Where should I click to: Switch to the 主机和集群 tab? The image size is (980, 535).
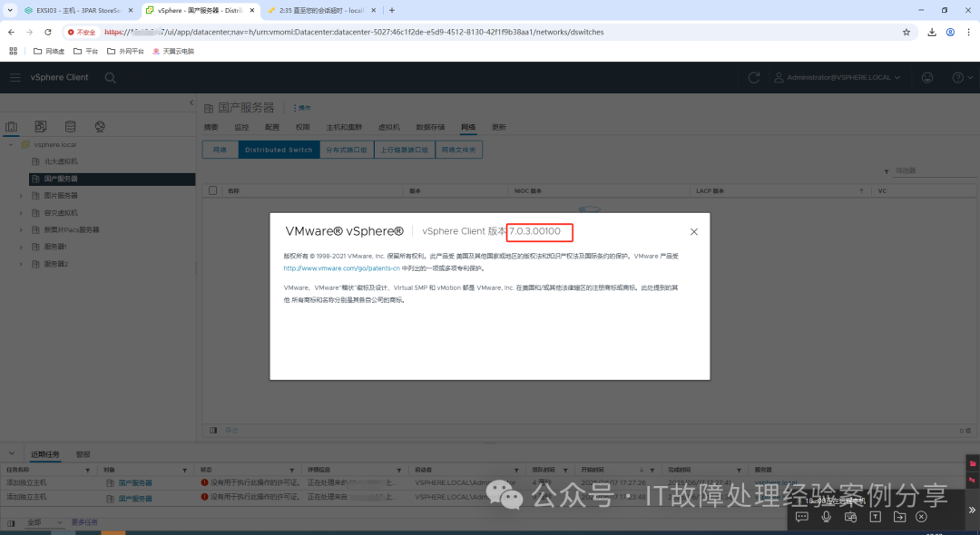344,127
